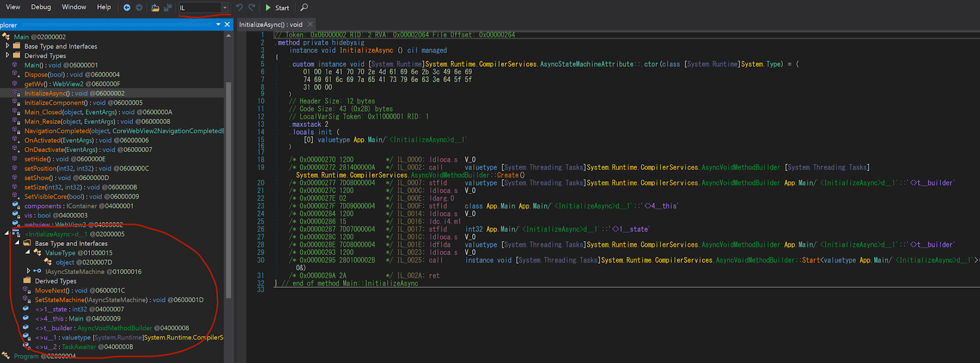The image size is (980, 363).
Task: Open the Assembly Explorer panel options arrow
Action: coord(218,25)
